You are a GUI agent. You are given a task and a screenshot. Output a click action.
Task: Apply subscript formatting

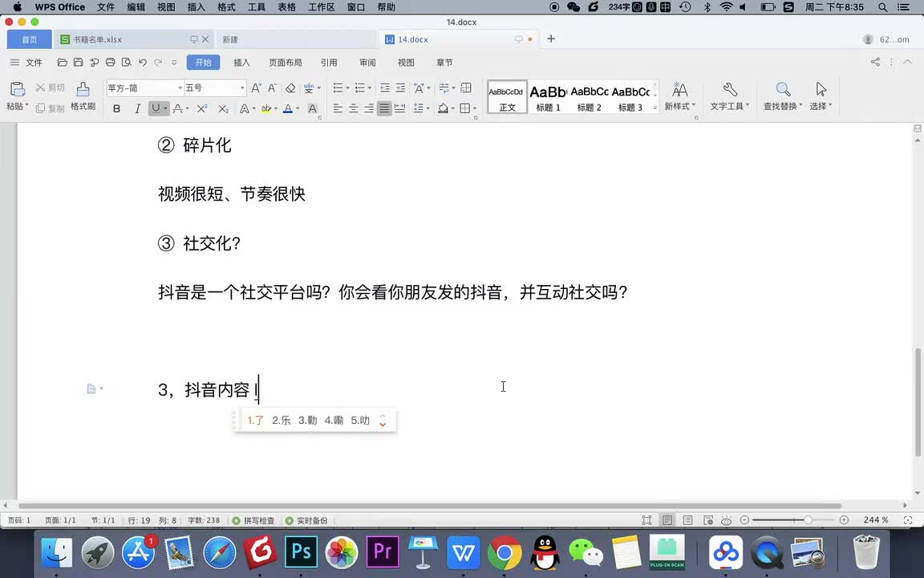pos(223,108)
